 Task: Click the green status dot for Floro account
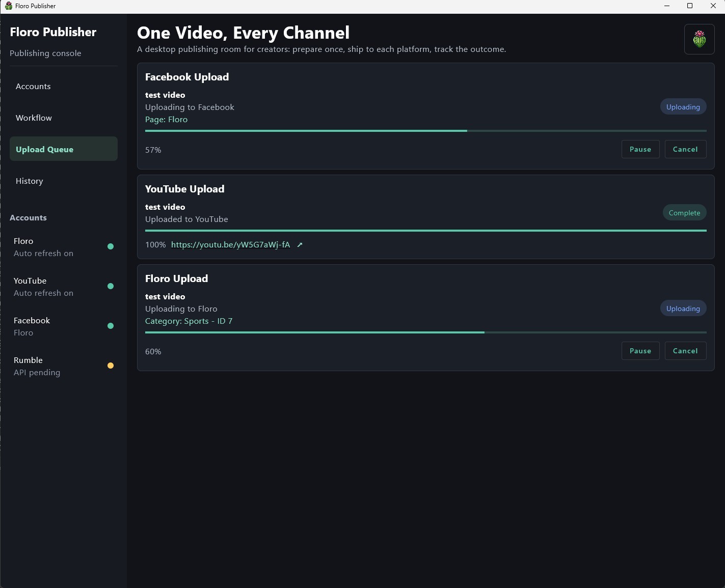pyautogui.click(x=111, y=246)
